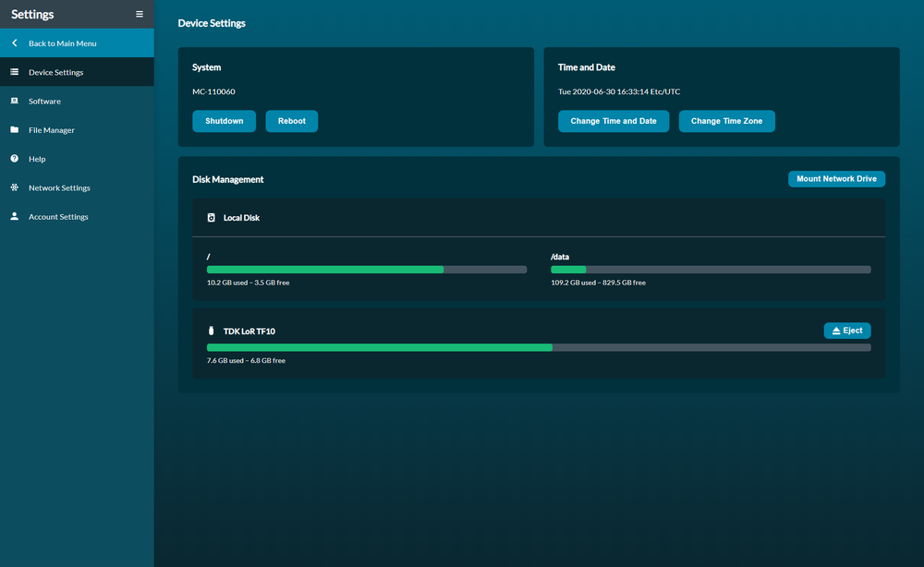Click the Disk Management heading
924x567 pixels.
(227, 179)
